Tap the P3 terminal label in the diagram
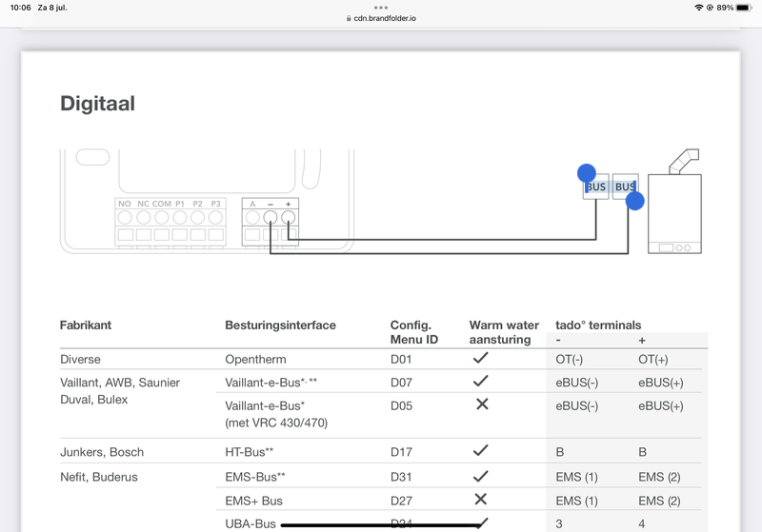 (216, 204)
